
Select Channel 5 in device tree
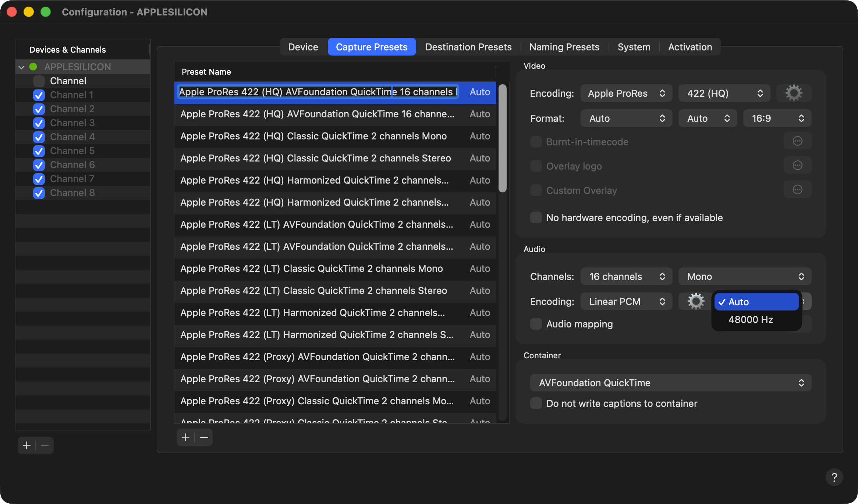[83, 151]
